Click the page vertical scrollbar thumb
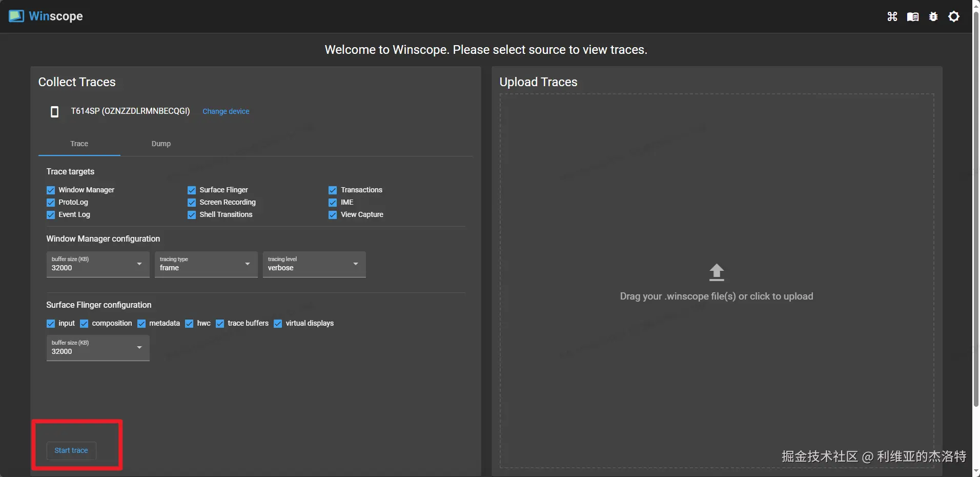This screenshot has height=477, width=980. tap(976, 209)
